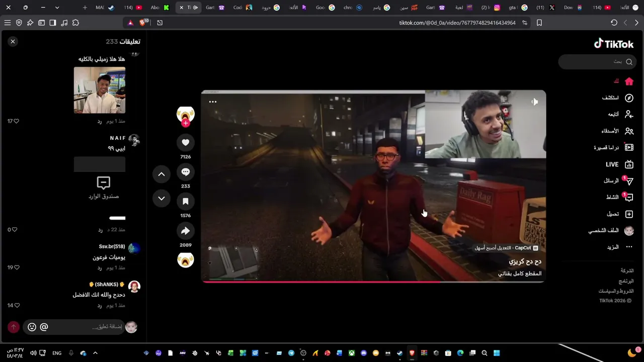Go to next video with down chevron
The image size is (644, 362).
tap(162, 198)
